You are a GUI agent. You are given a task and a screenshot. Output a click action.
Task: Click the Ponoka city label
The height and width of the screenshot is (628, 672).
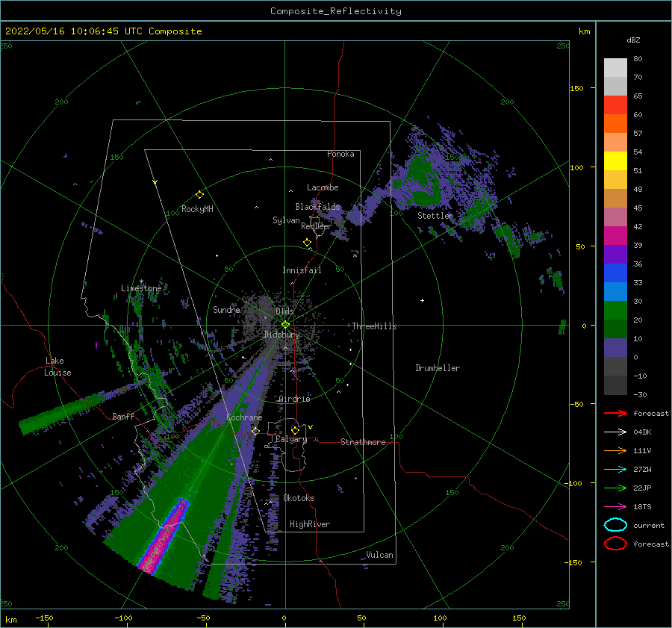[x=340, y=154]
